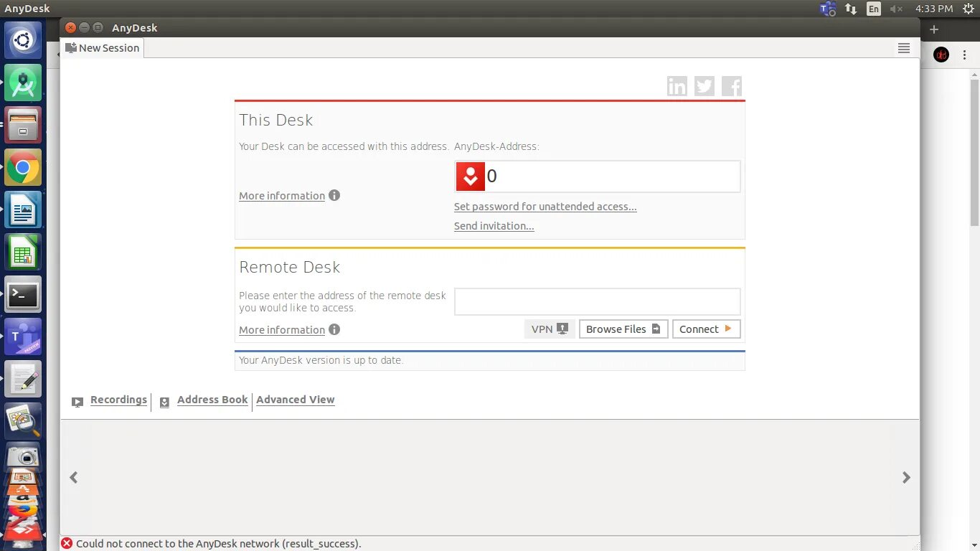The height and width of the screenshot is (551, 980).
Task: Switch to the New Session tab
Action: (103, 48)
